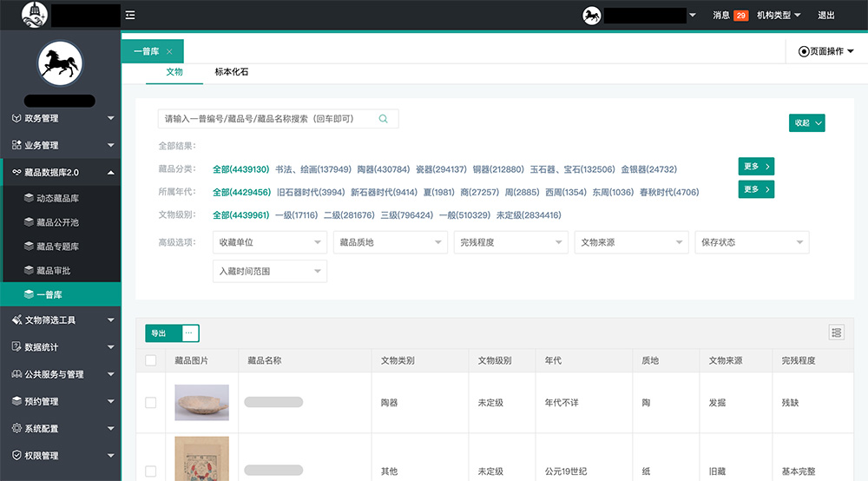
Task: Click 更多 button for 藏品分类
Action: coord(756,166)
